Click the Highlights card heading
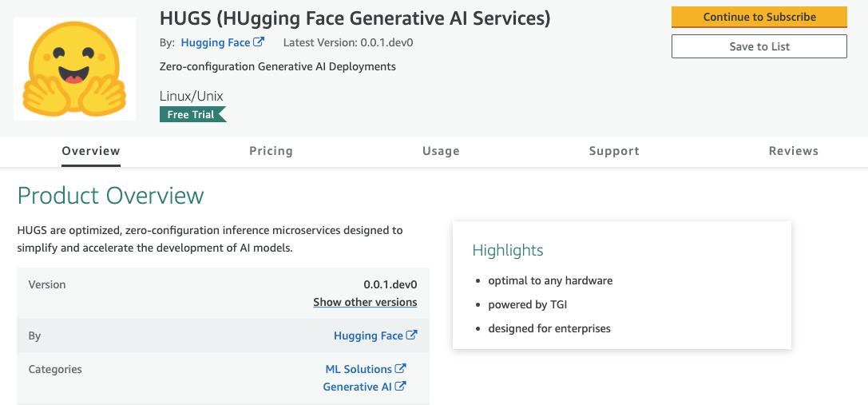Image resolution: width=868 pixels, height=405 pixels. [508, 250]
